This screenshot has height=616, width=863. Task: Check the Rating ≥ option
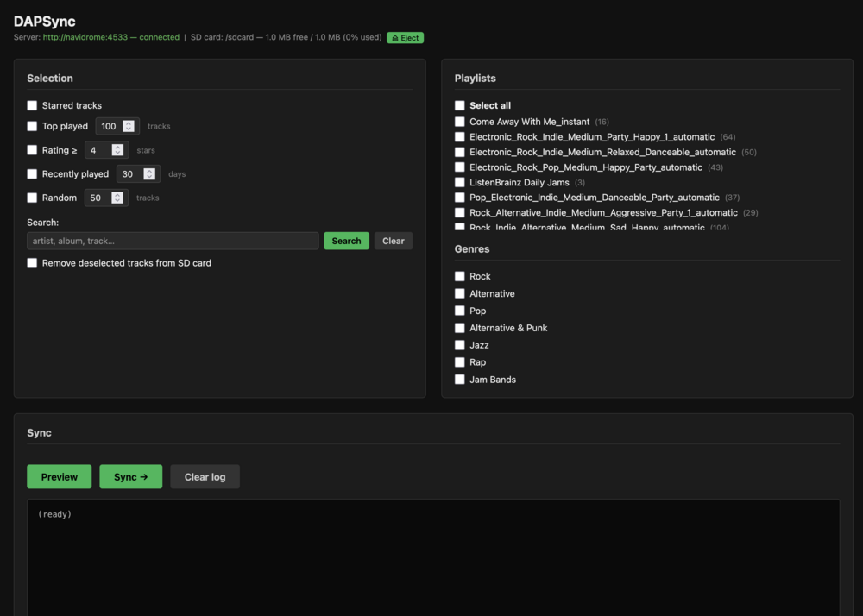pos(32,149)
